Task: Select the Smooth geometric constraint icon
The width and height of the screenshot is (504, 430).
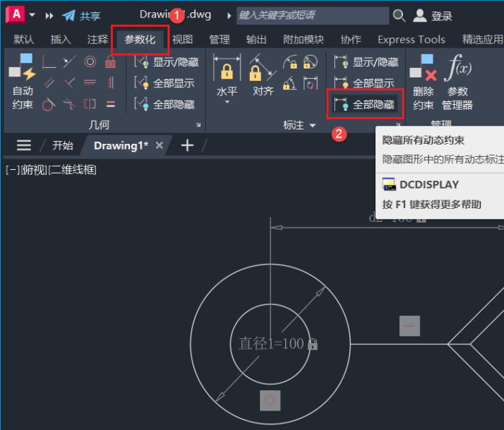Action: pos(69,104)
